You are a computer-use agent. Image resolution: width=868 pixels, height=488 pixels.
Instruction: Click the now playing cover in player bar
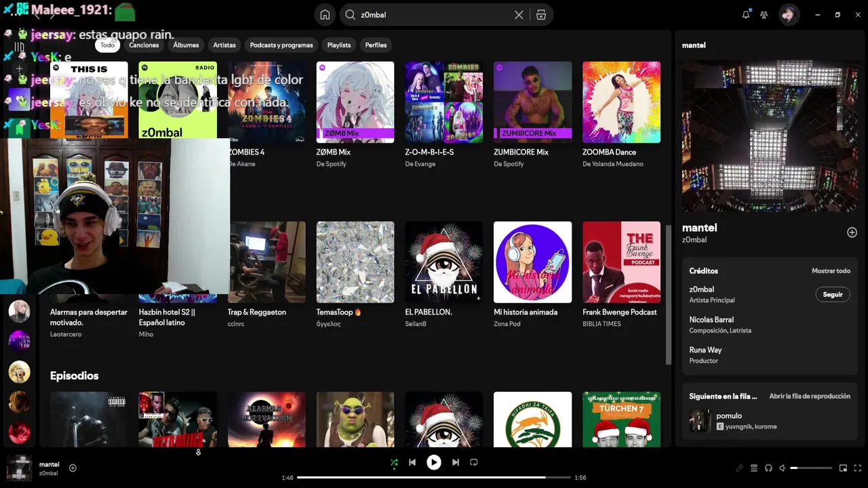point(20,468)
